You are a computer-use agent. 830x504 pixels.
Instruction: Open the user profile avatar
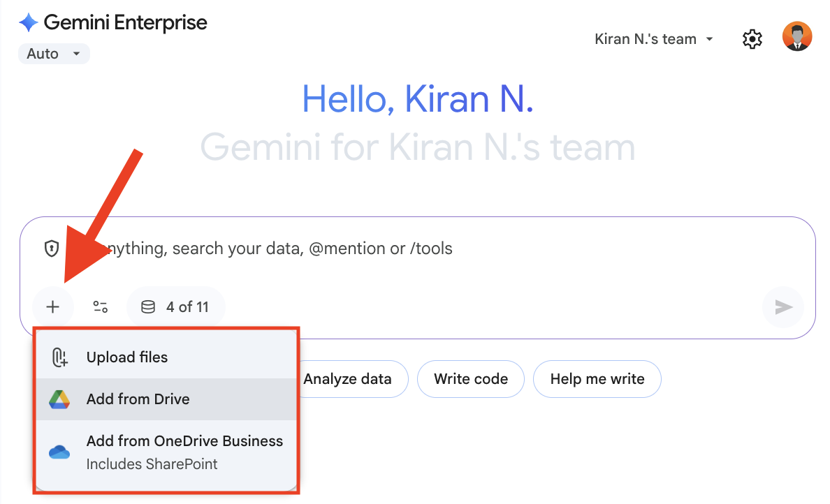coord(797,36)
